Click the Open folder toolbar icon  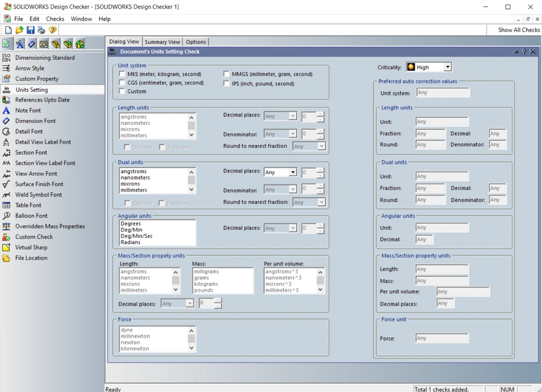tap(19, 30)
